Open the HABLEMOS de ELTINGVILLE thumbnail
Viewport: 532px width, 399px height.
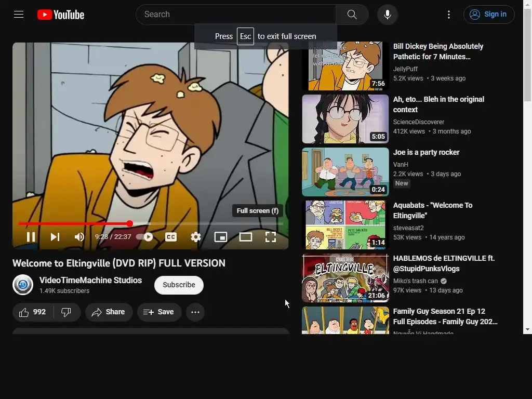(x=345, y=278)
